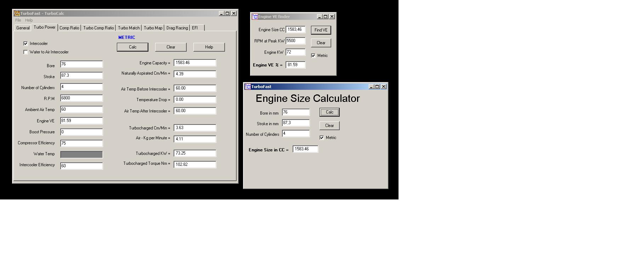Image resolution: width=644 pixels, height=267 pixels.
Task: Click the TurboCalc window title bar icon
Action: tap(17, 13)
